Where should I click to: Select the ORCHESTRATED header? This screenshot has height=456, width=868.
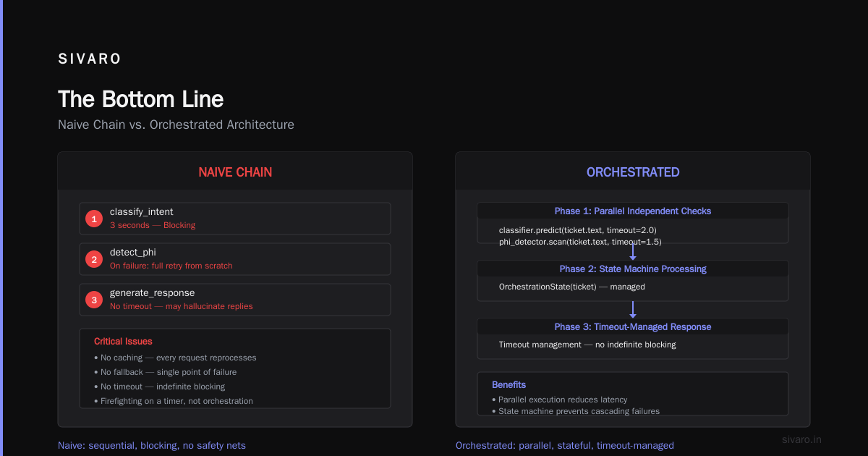tap(633, 172)
